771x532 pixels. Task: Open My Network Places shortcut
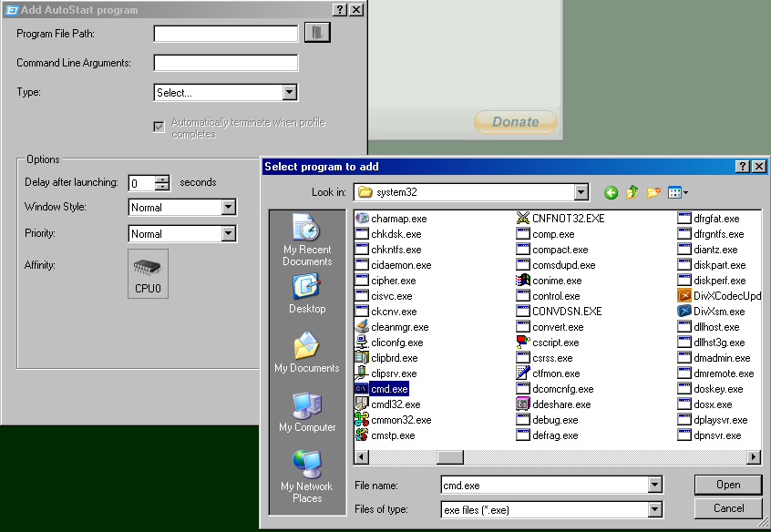(307, 476)
